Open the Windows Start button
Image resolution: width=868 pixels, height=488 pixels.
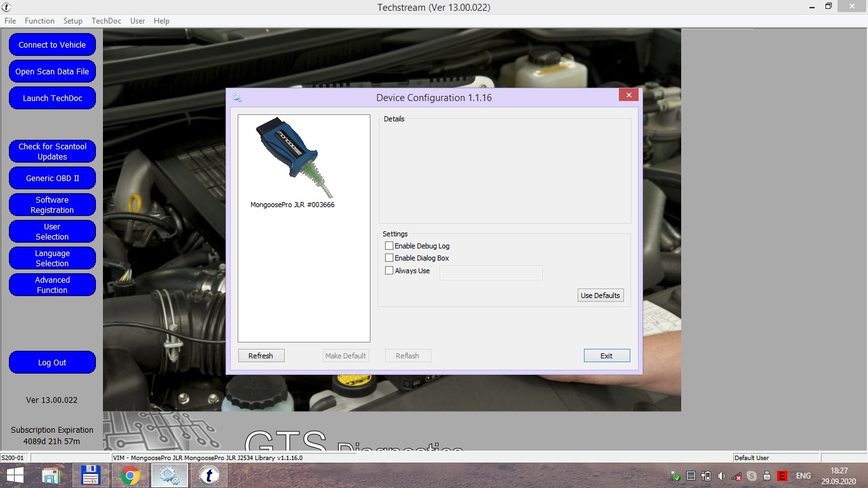15,475
